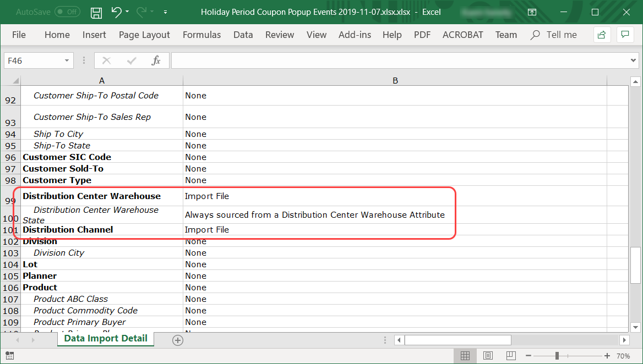Open the Name Box dropdown arrow
Viewport: 643px width, 364px height.
pyautogui.click(x=67, y=60)
